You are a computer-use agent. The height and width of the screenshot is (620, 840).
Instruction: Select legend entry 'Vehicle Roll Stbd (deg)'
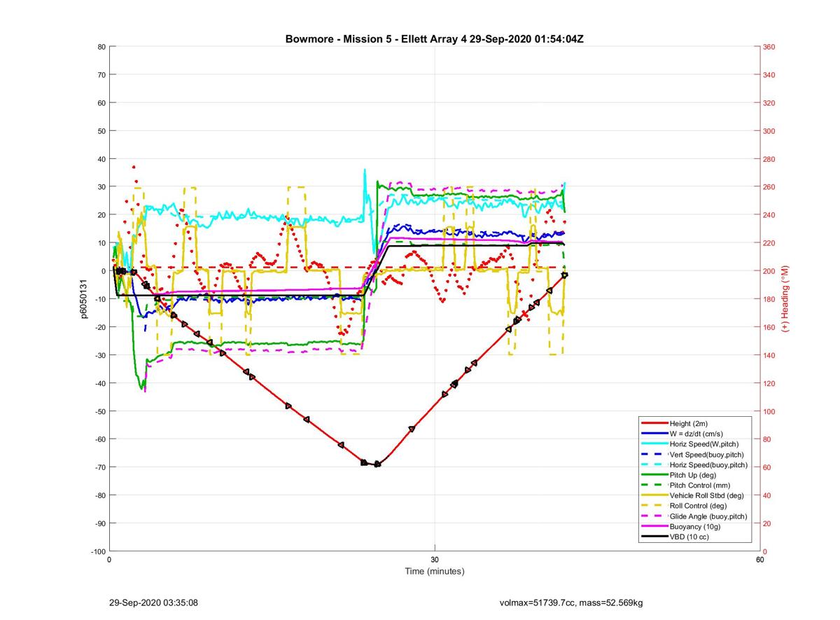(706, 495)
